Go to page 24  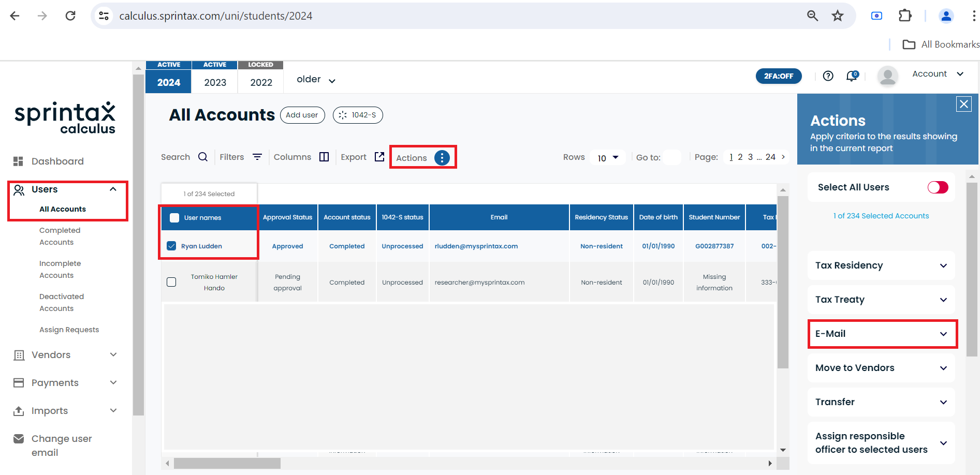(770, 157)
